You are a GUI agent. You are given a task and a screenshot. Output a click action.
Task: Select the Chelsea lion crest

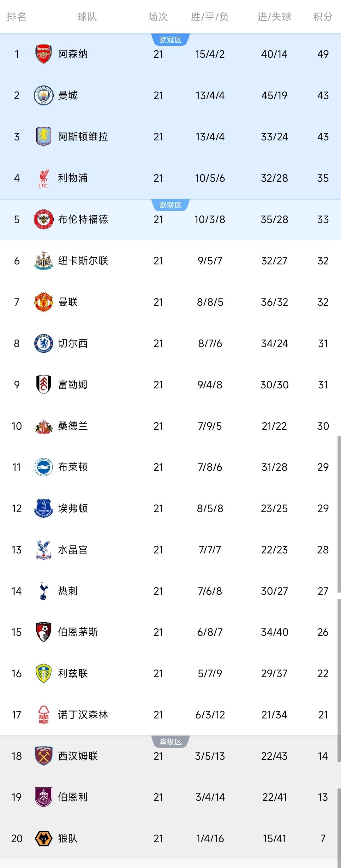[44, 343]
